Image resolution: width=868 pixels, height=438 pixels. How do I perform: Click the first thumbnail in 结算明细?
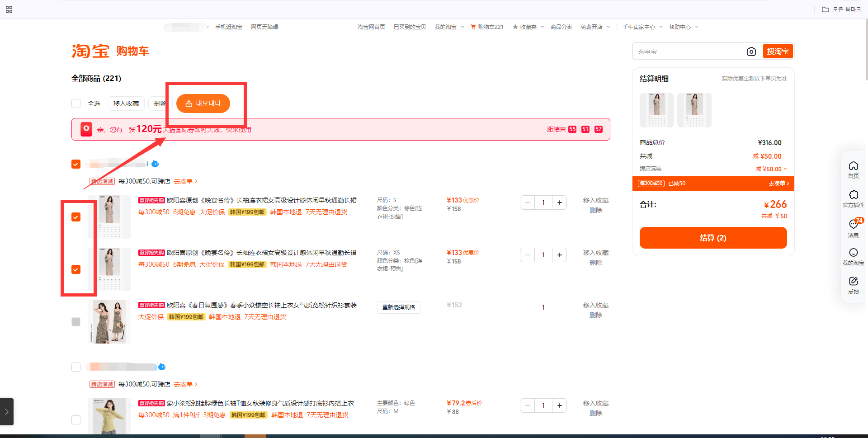pyautogui.click(x=657, y=110)
